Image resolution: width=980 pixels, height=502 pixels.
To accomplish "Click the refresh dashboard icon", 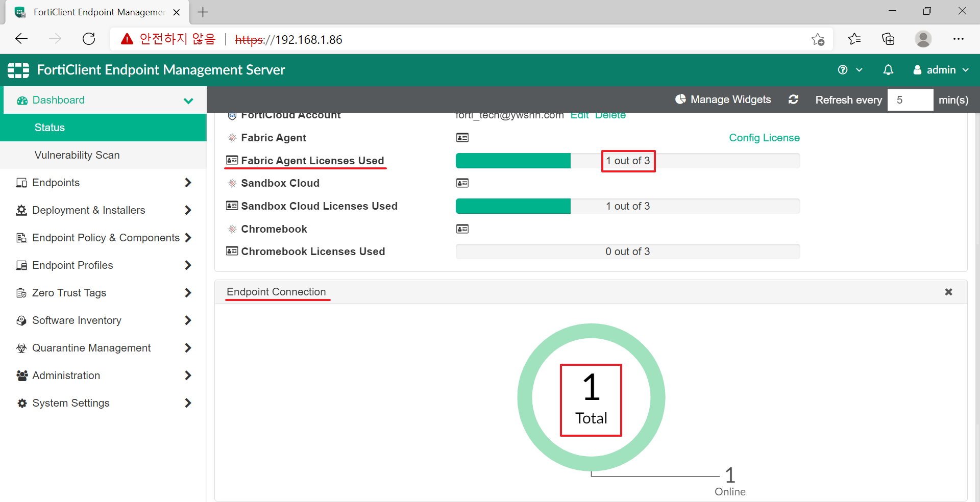I will 793,99.
